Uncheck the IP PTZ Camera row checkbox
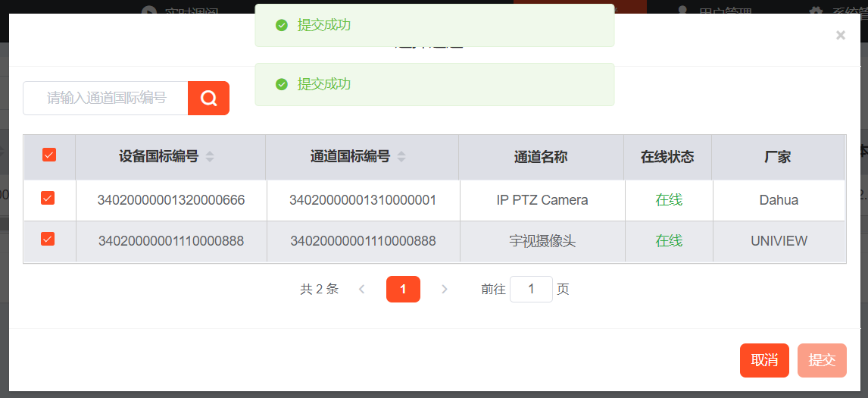 coord(48,198)
